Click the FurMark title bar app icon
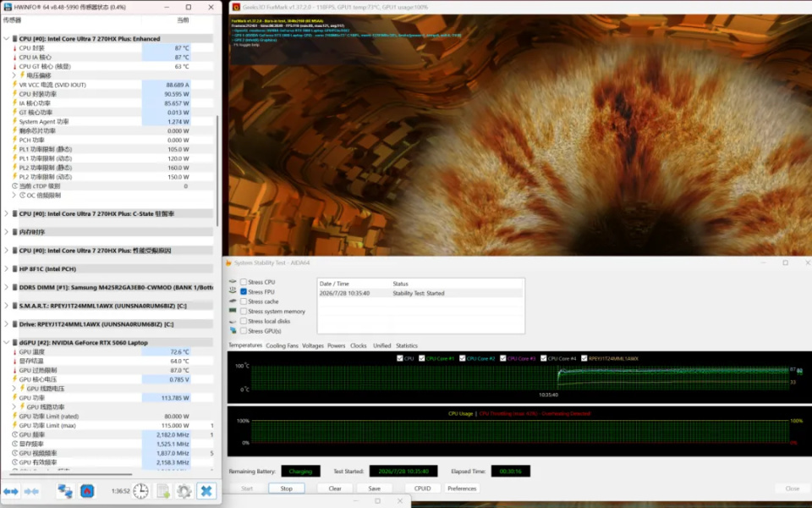 pos(236,8)
